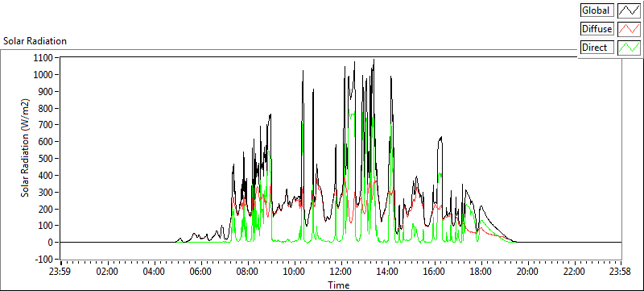Image resolution: width=644 pixels, height=291 pixels.
Task: Click the Direct plot legend line icon
Action: [629, 48]
